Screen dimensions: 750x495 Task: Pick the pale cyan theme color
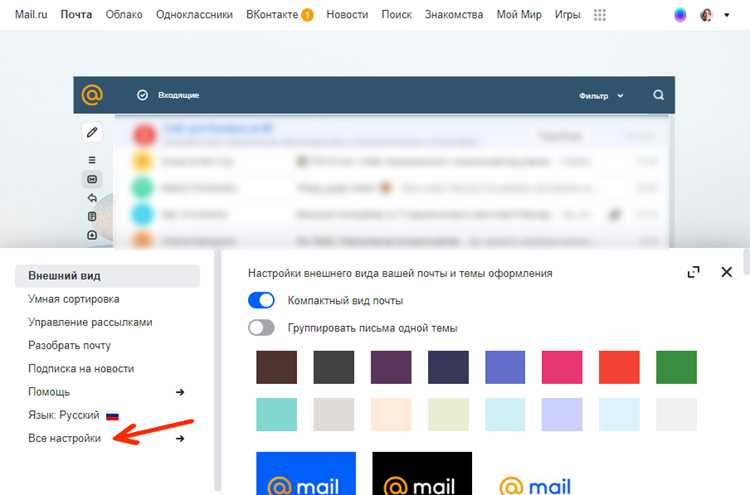coord(505,414)
